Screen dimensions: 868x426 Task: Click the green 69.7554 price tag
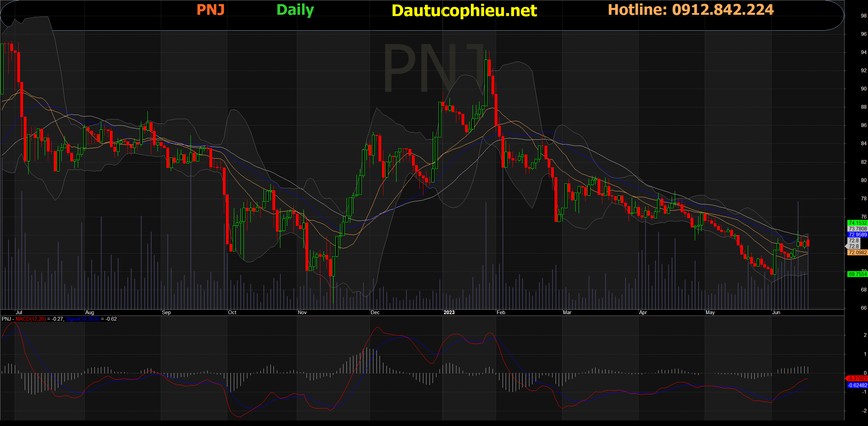(x=857, y=274)
